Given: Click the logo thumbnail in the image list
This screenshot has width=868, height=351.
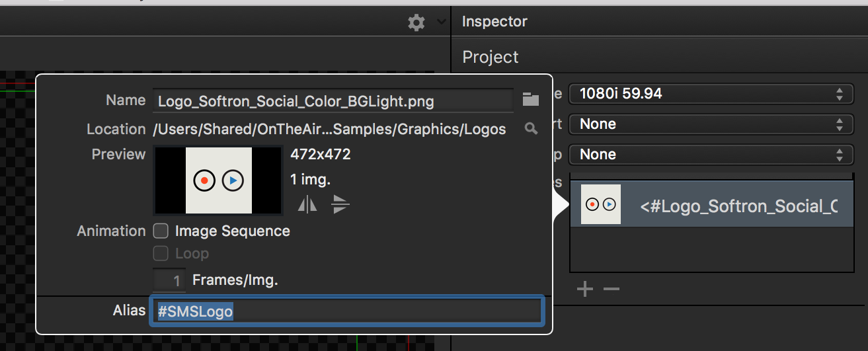Looking at the screenshot, I should click(x=601, y=204).
